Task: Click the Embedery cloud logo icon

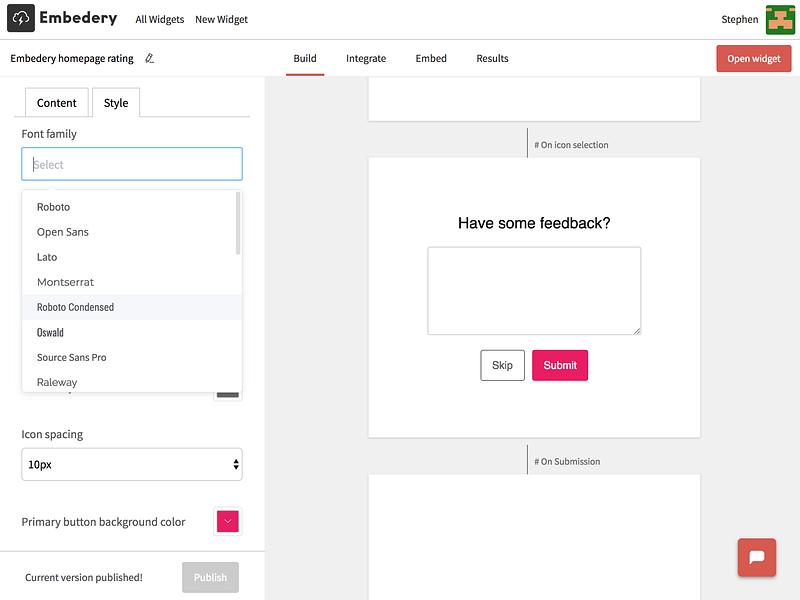Action: tap(21, 18)
